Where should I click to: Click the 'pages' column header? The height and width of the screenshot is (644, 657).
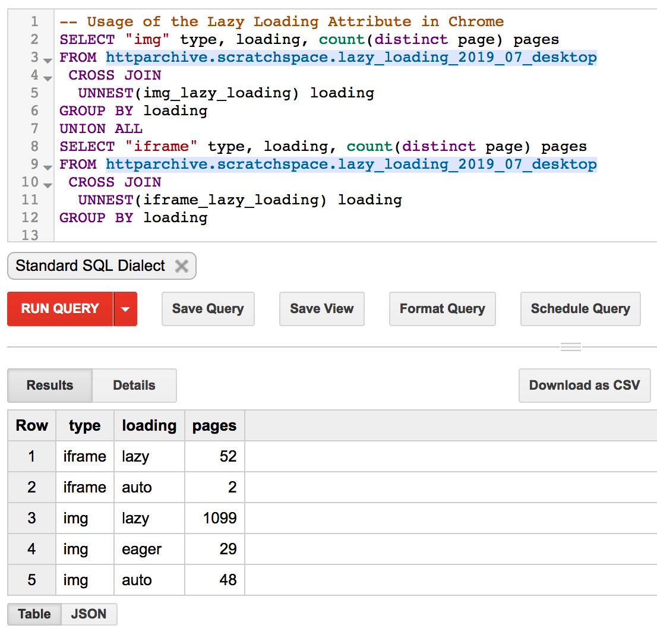tap(214, 425)
